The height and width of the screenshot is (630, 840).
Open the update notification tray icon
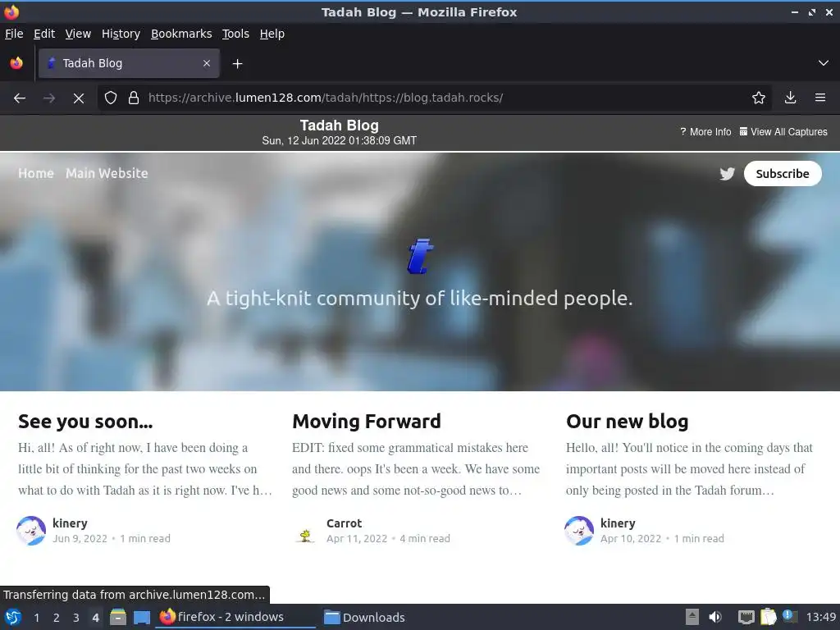pos(789,616)
